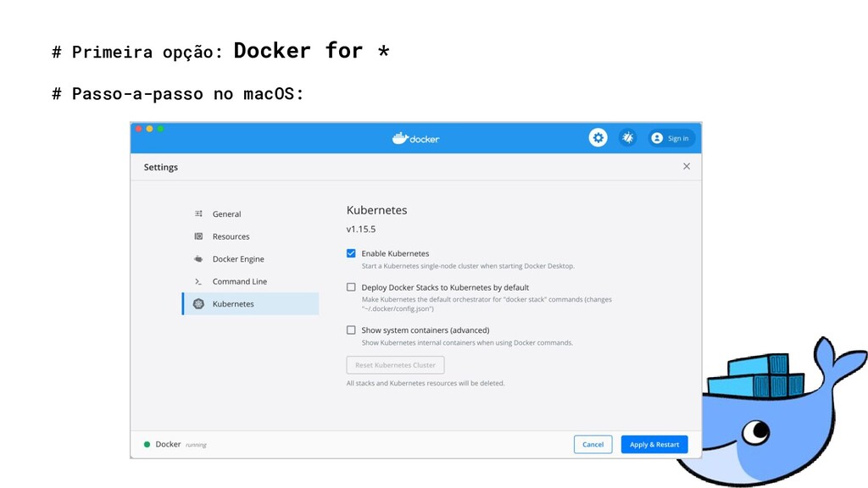Click 'Start a Kubernetes single-node cluster' description
Viewport: 868px width, 488px height.
pos(468,266)
